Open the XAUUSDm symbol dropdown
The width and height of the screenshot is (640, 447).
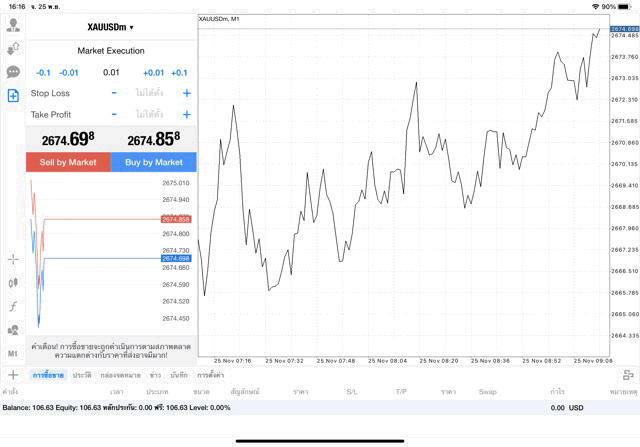[111, 27]
